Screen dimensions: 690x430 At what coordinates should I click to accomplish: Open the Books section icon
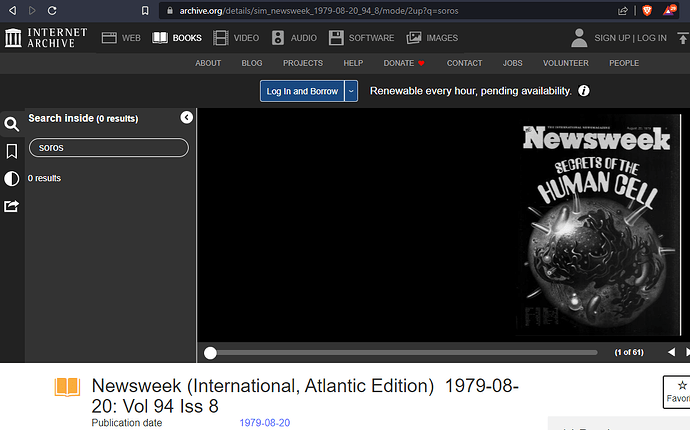[160, 38]
